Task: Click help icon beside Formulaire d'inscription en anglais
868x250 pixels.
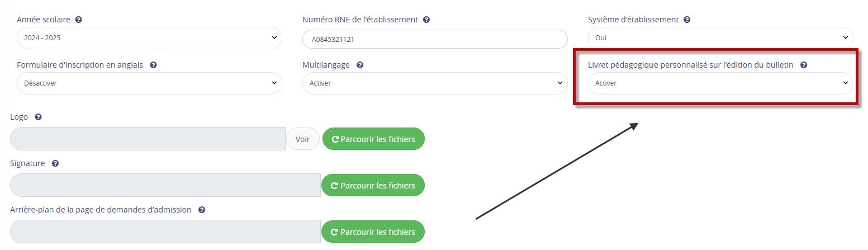Action: point(153,65)
